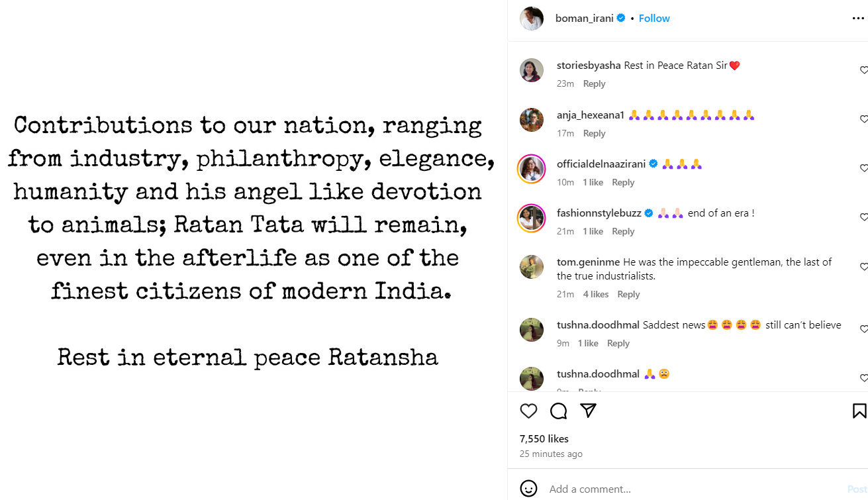Save post with bookmark icon
This screenshot has height=500, width=868.
click(x=859, y=411)
